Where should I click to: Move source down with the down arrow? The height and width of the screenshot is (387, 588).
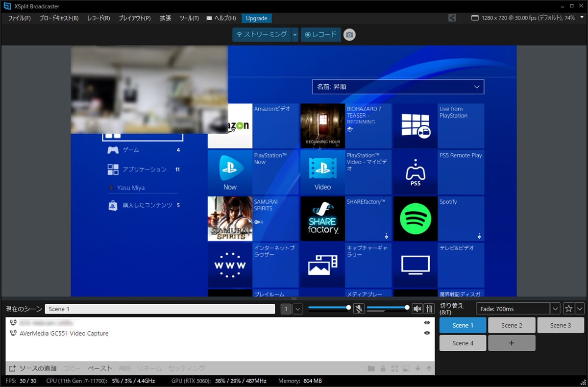[x=417, y=368]
